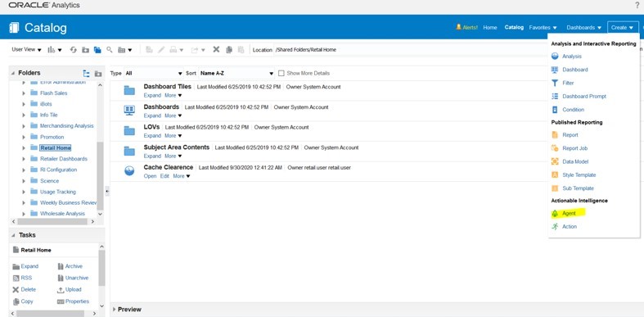
Task: Click Expand link under Subject Area Contents
Action: coord(152,156)
